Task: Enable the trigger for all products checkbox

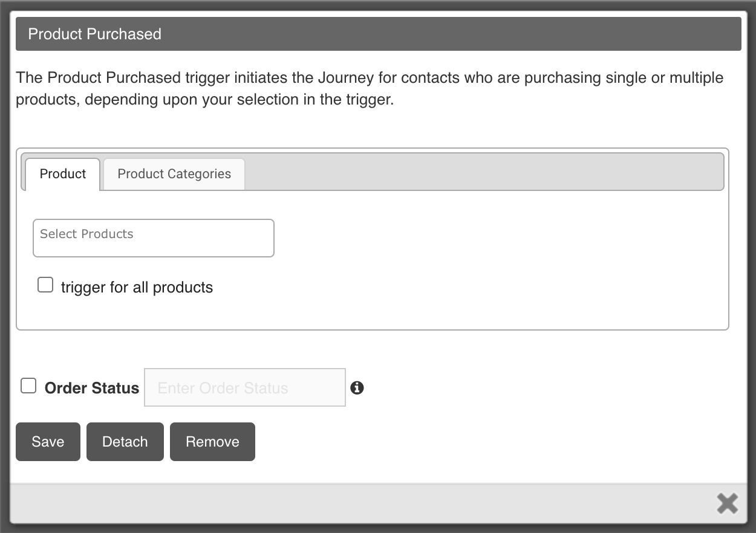Action: pyautogui.click(x=45, y=285)
